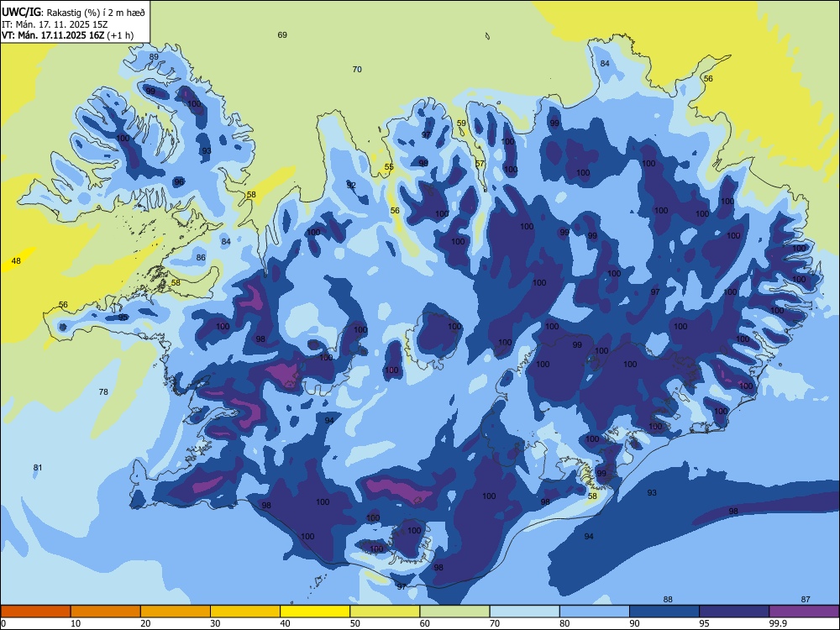Viewport: 840px width, 630px height.
Task: Click the humidity value '78' offshore west
Action: [103, 392]
